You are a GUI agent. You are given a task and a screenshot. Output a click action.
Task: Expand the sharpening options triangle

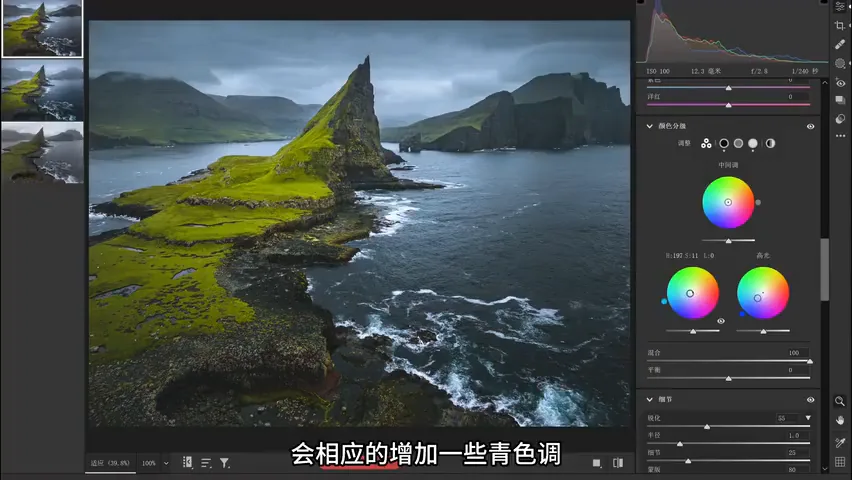click(808, 418)
